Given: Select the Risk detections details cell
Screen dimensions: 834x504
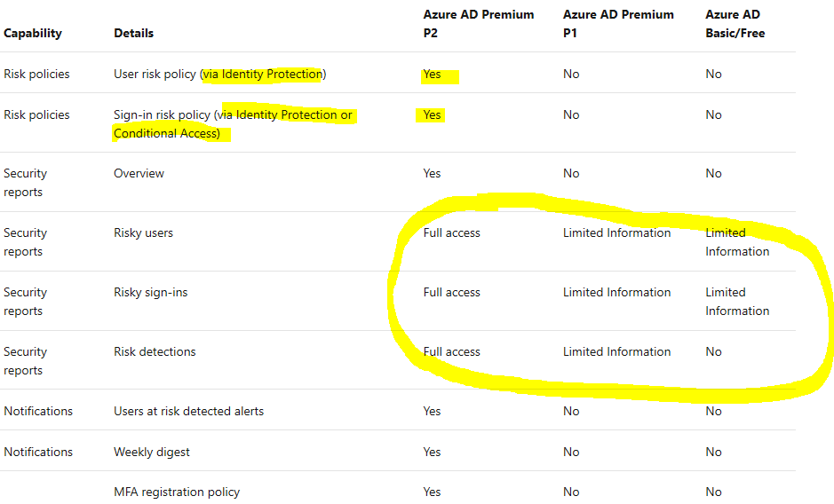Looking at the screenshot, I should point(155,352).
